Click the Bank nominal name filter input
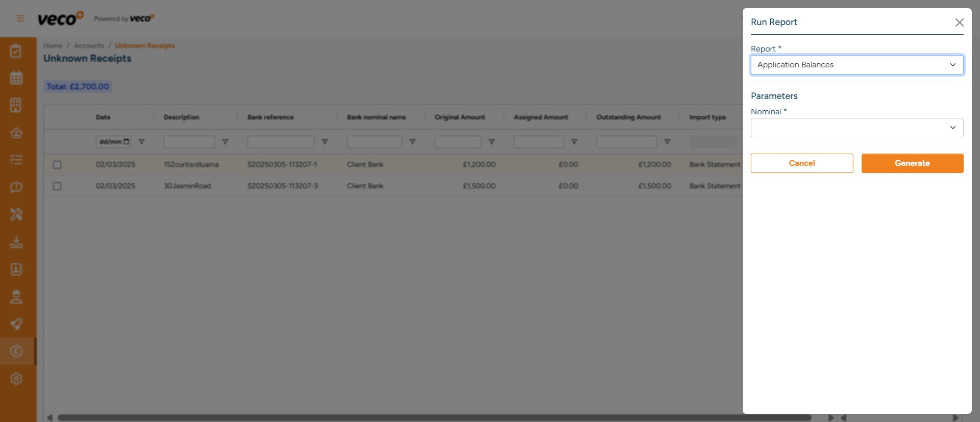 pyautogui.click(x=375, y=142)
